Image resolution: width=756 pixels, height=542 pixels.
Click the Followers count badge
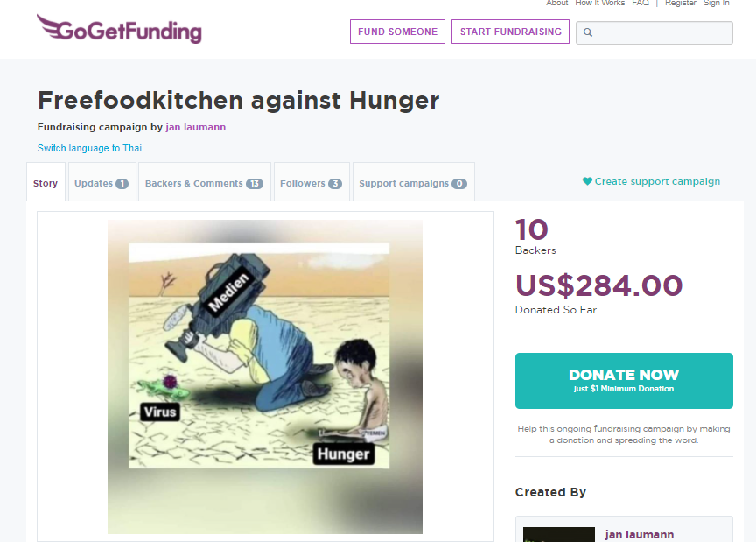click(x=335, y=183)
